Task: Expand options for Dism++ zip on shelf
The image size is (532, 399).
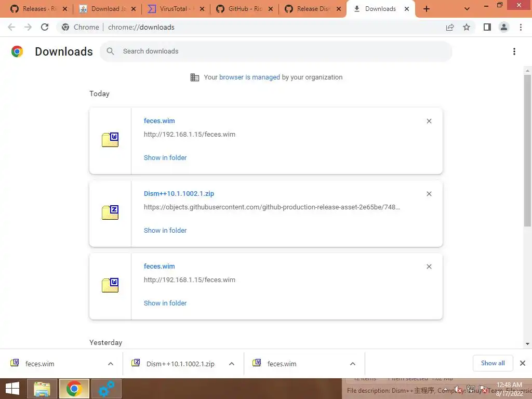Action: coord(232,364)
